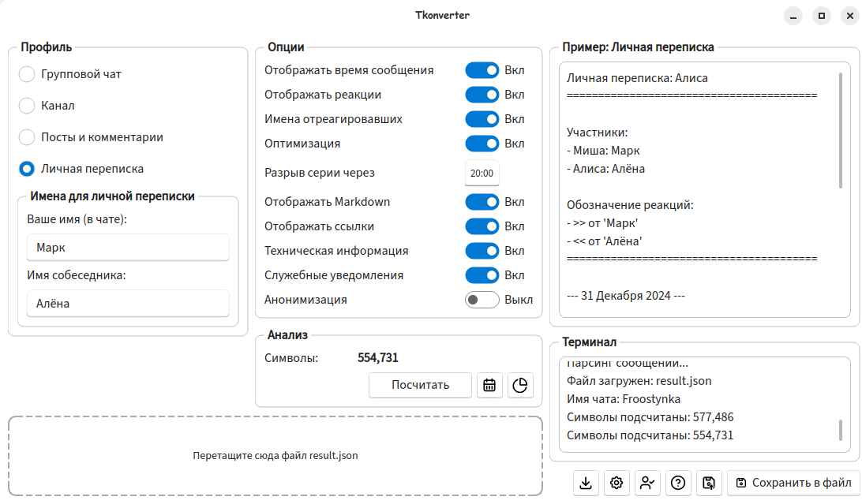Viewport: 862px width, 504px height.
Task: Open settings via the gear icon
Action: 617,483
